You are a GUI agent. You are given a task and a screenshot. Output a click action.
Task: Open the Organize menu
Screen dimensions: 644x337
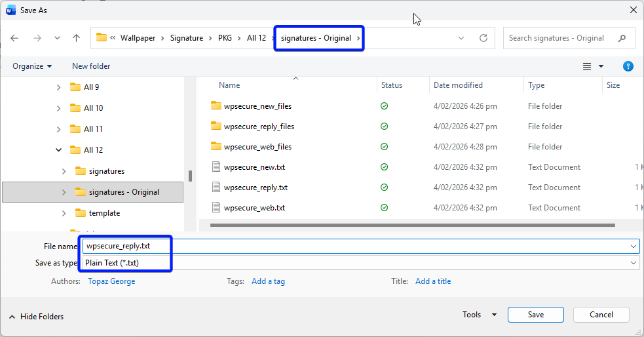(x=32, y=66)
